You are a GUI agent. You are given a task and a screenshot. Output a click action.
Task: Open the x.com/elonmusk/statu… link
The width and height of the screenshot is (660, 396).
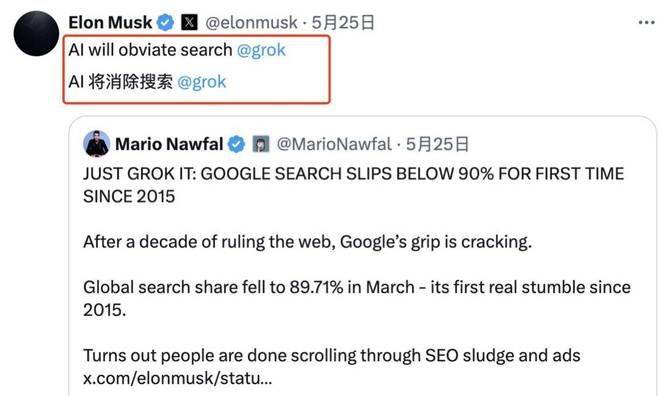(178, 378)
